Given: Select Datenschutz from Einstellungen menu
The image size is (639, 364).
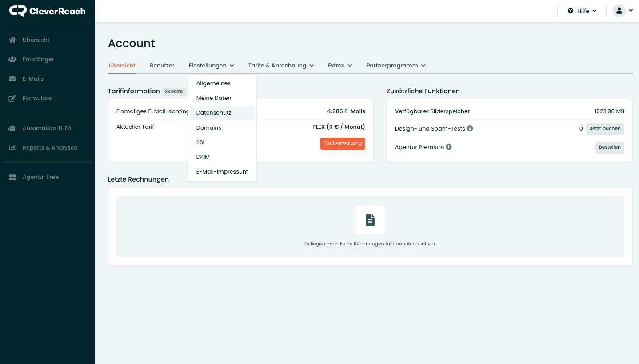Looking at the screenshot, I should (214, 113).
